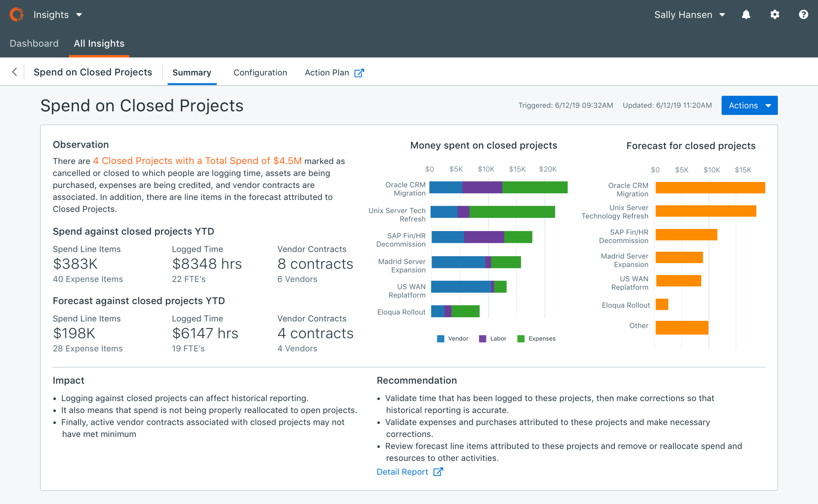Click the Detail Report external link icon
Viewport: 818px width, 504px height.
pos(438,472)
